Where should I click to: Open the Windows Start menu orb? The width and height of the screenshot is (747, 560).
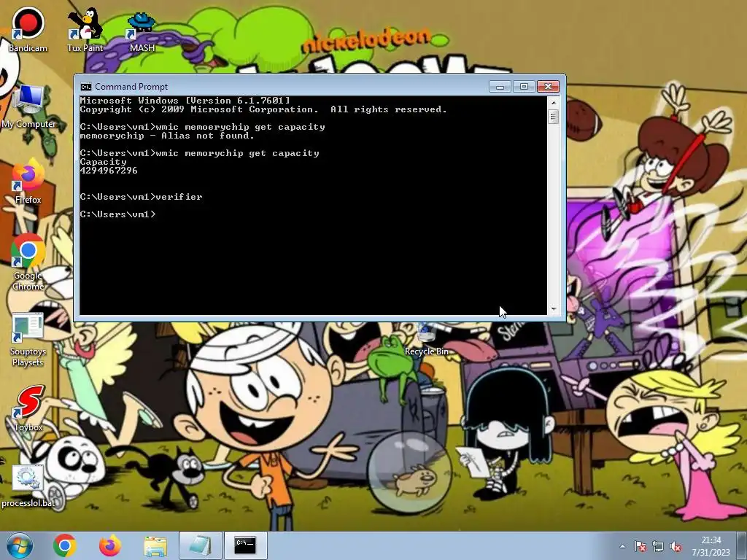click(x=18, y=545)
